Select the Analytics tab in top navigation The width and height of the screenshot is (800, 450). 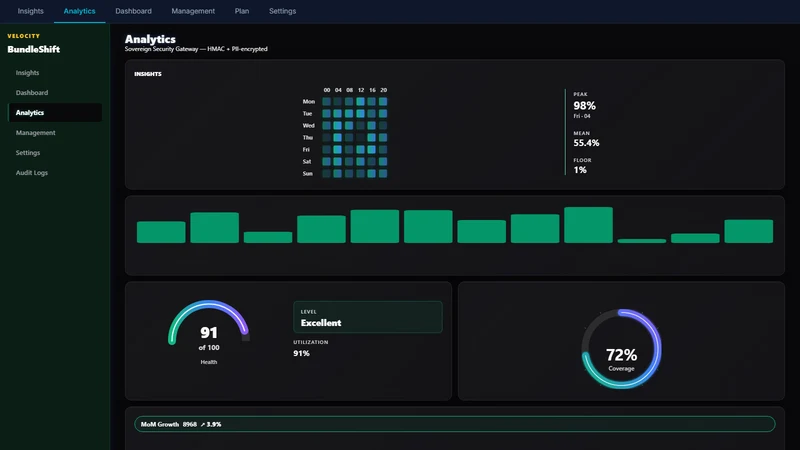tap(80, 11)
